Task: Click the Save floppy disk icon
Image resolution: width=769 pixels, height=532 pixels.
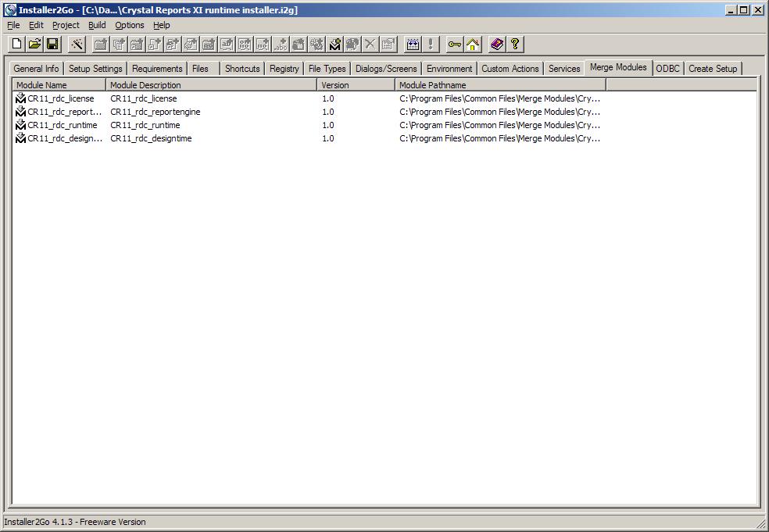Action: coord(52,44)
